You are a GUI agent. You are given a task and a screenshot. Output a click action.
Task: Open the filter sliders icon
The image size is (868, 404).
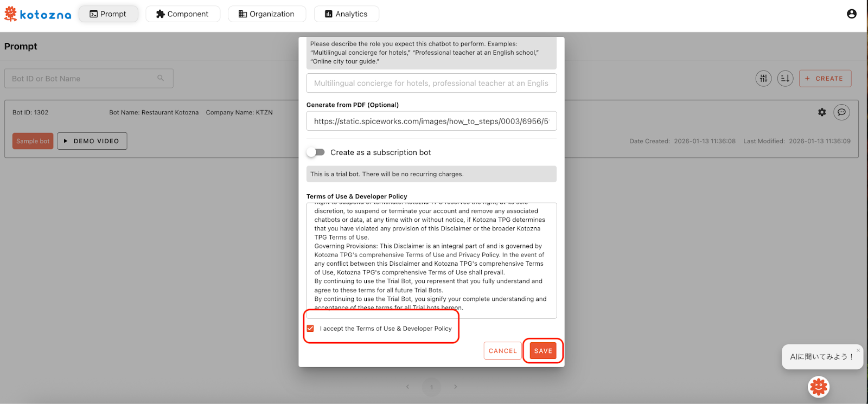763,79
